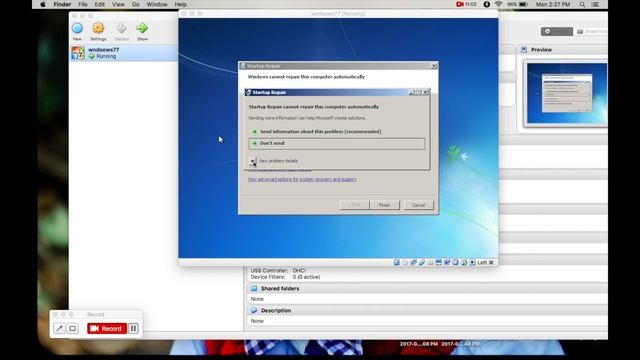The height and width of the screenshot is (360, 640).
Task: Select the rectangle region tool in Record
Action: 73,329
